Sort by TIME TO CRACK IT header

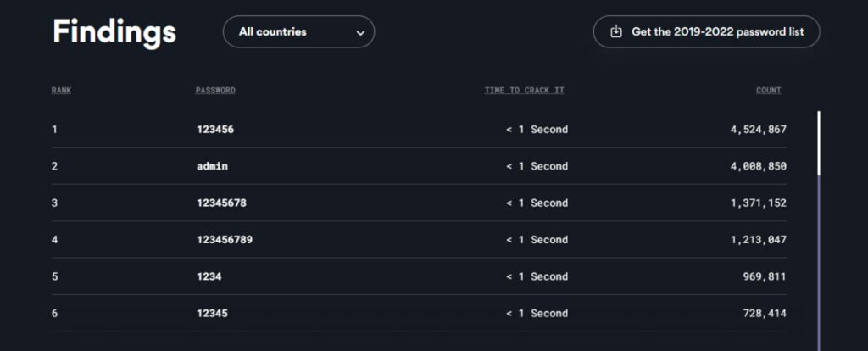[524, 90]
